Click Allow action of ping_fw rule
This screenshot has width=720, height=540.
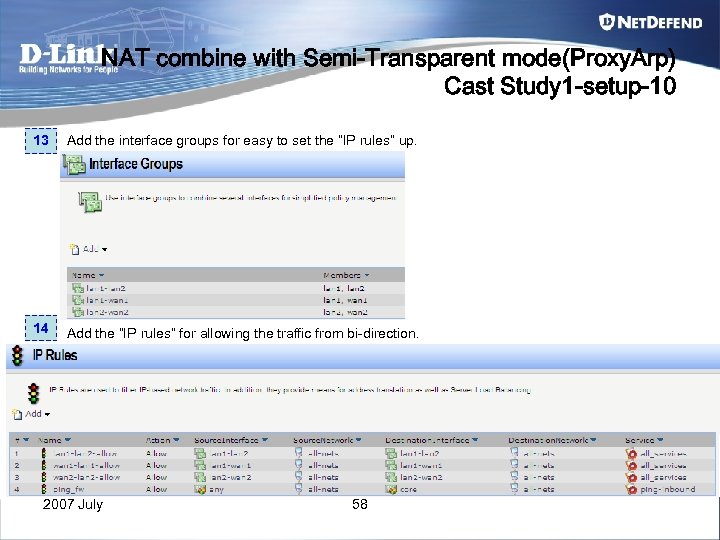[156, 489]
